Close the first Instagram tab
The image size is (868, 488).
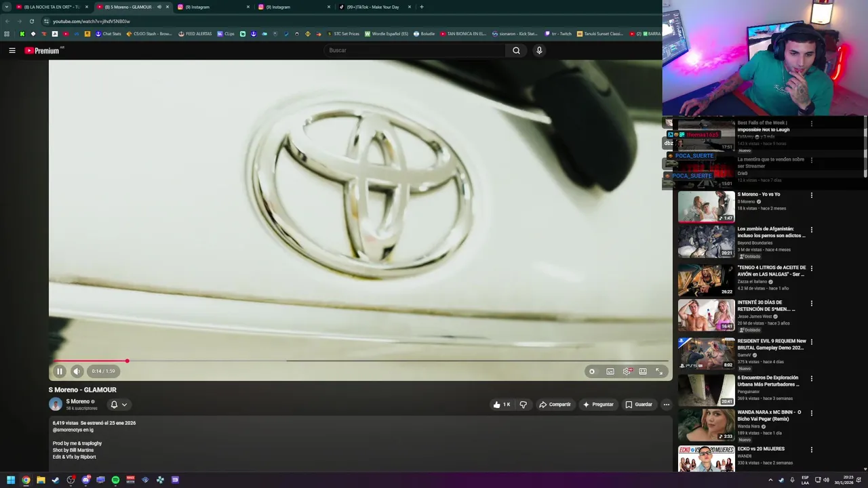pos(248,7)
